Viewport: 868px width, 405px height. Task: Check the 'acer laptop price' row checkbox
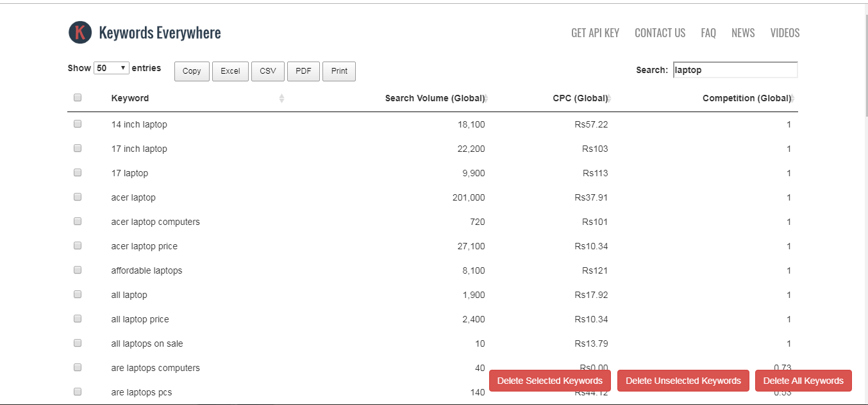78,245
